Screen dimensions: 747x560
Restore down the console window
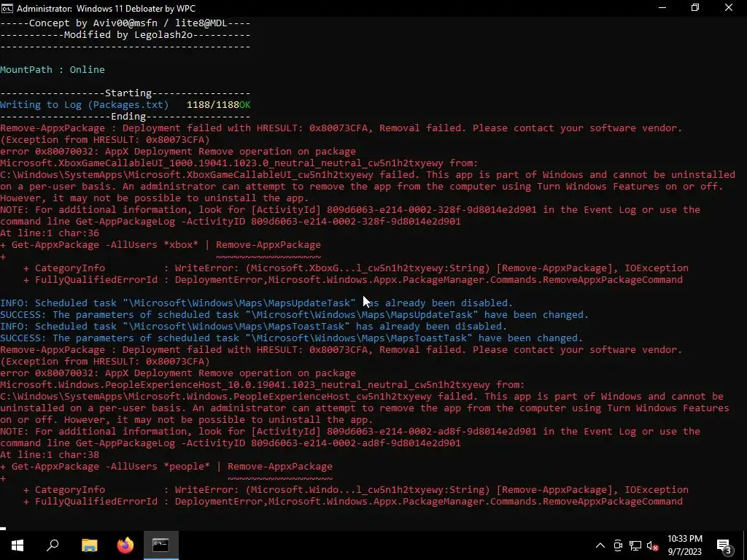695,8
